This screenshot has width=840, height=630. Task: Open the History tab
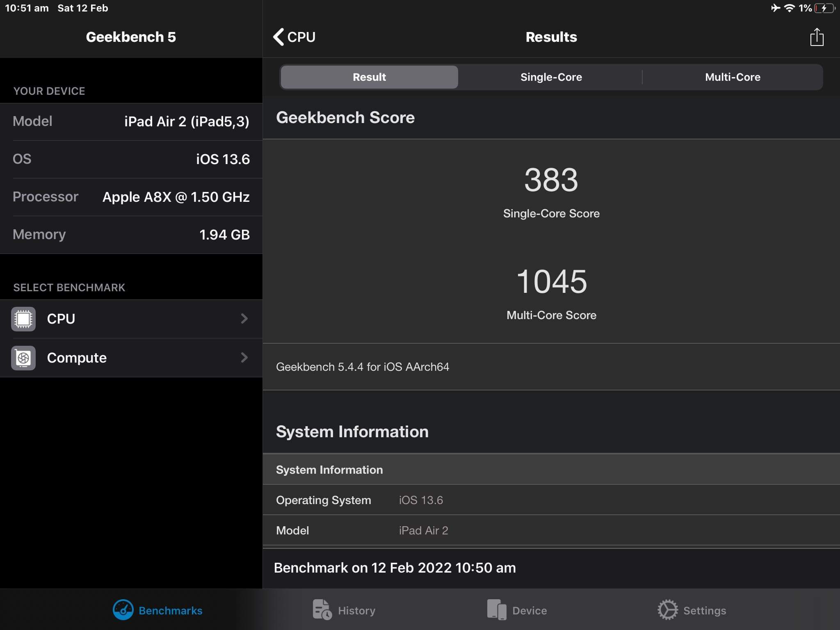(344, 610)
